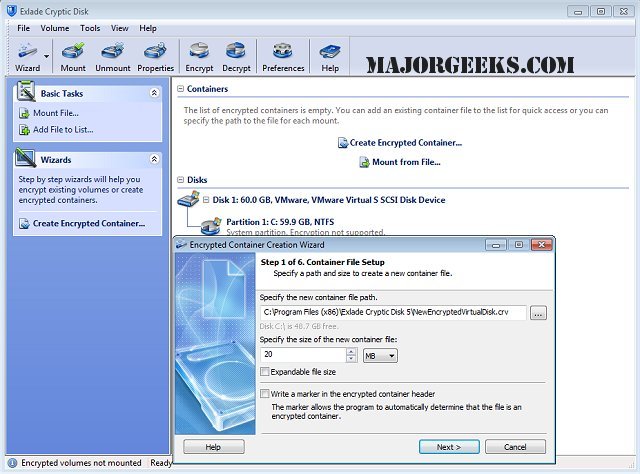Click sidebar Create Encrypted Container icon

click(24, 224)
